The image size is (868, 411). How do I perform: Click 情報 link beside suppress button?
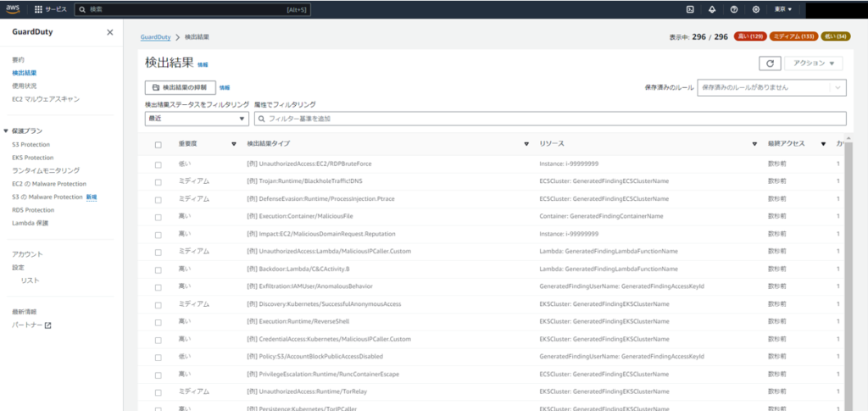pos(224,87)
